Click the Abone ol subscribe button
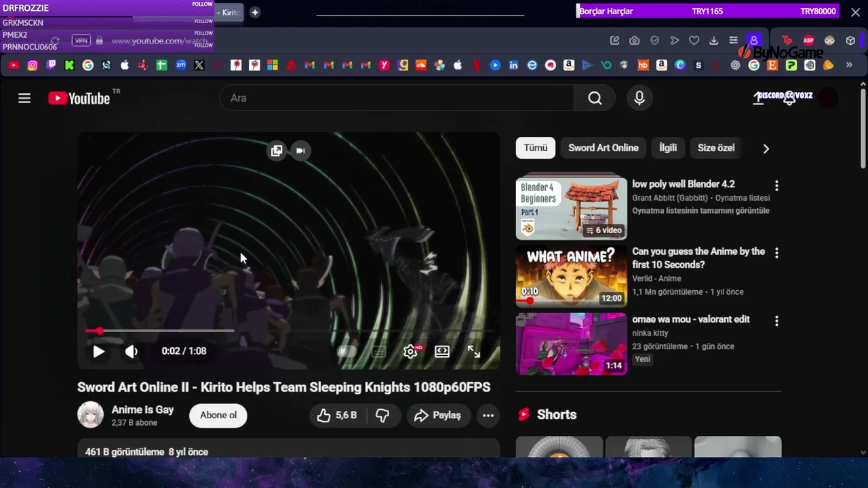868x488 pixels. (x=218, y=415)
